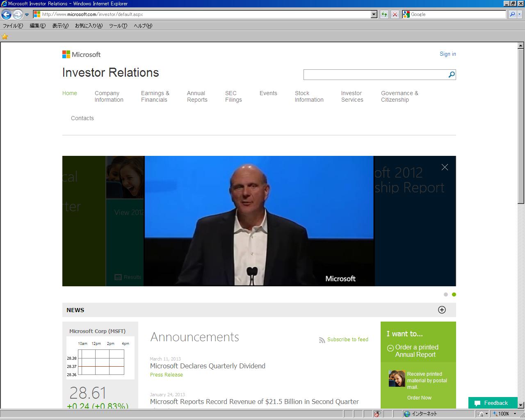Click Subscribe to feed link
This screenshot has height=420, width=525.
348,339
